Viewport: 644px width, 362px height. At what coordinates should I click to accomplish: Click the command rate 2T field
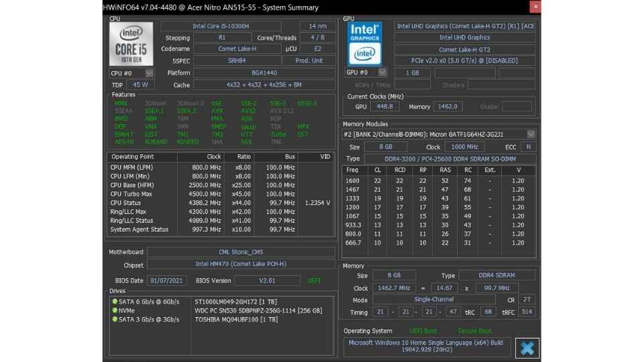pyautogui.click(x=527, y=299)
